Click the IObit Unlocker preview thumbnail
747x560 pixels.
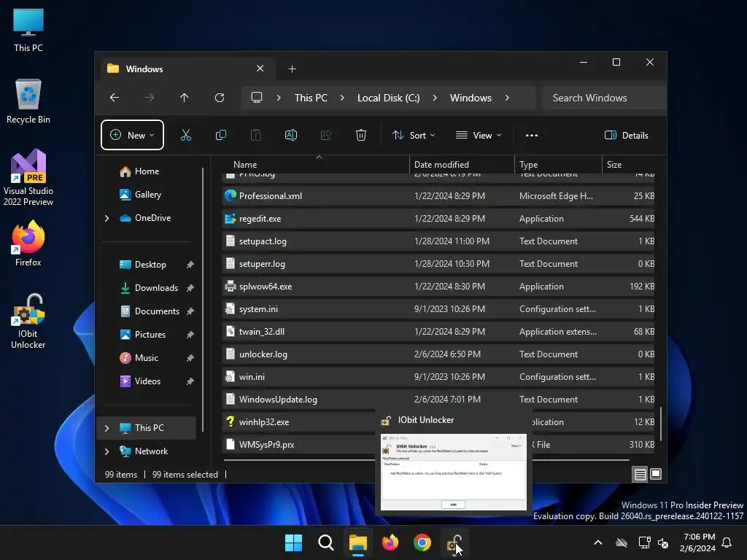pos(454,472)
